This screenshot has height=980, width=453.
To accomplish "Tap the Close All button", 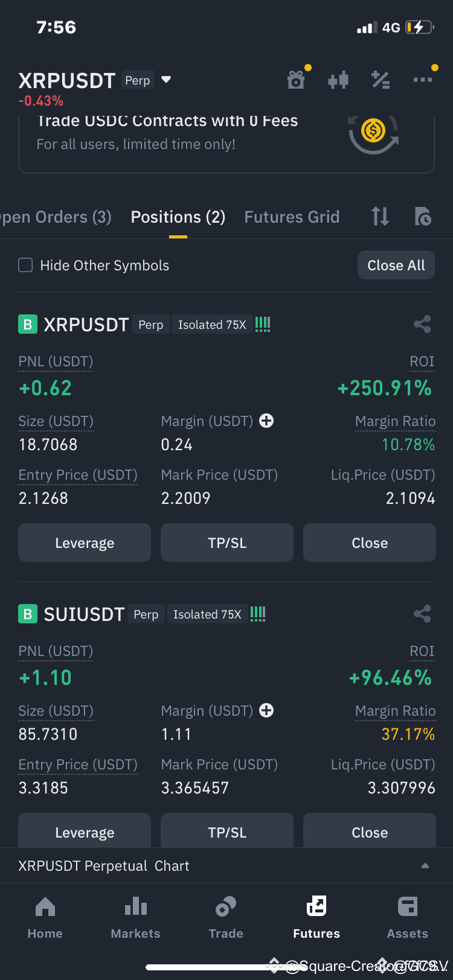I will [x=396, y=265].
